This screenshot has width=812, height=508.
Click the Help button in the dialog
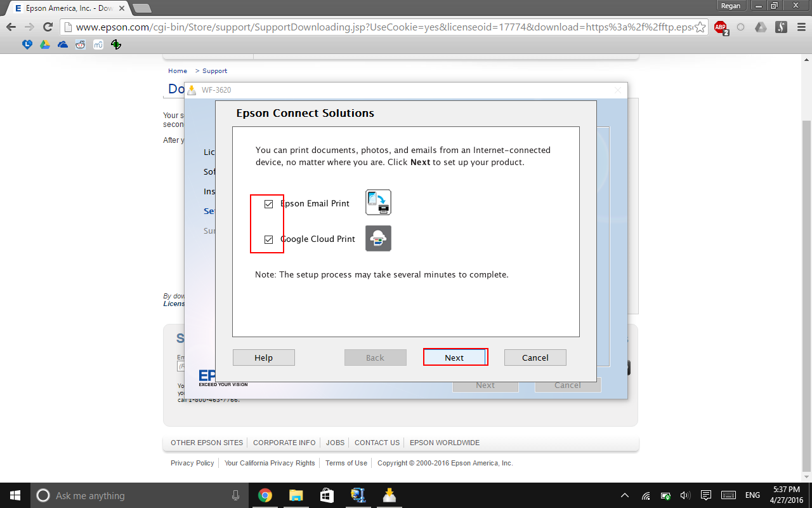pos(264,358)
